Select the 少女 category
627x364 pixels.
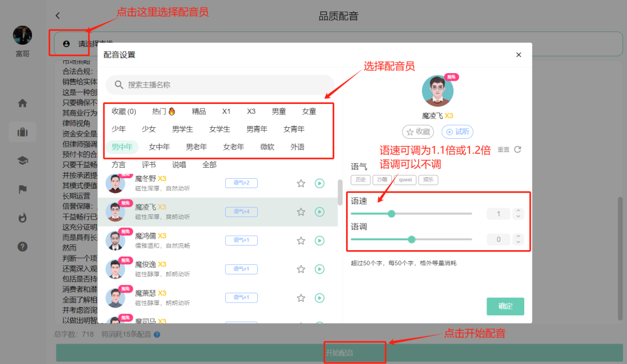click(x=149, y=129)
